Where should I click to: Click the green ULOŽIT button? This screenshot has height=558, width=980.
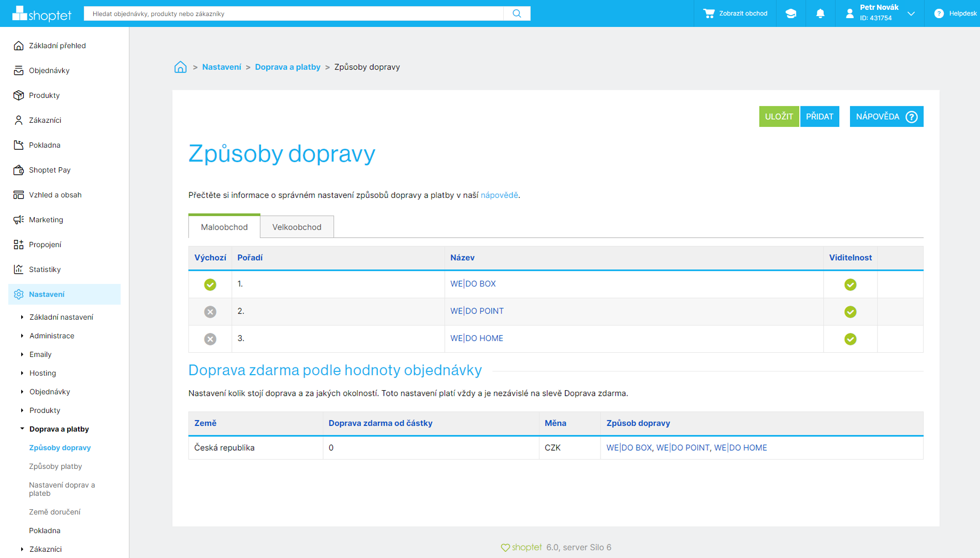tap(779, 117)
